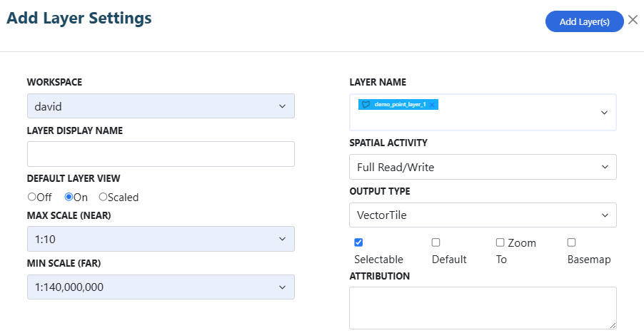The width and height of the screenshot is (644, 333).
Task: Close the Add Layer Settings dialog
Action: 633,20
